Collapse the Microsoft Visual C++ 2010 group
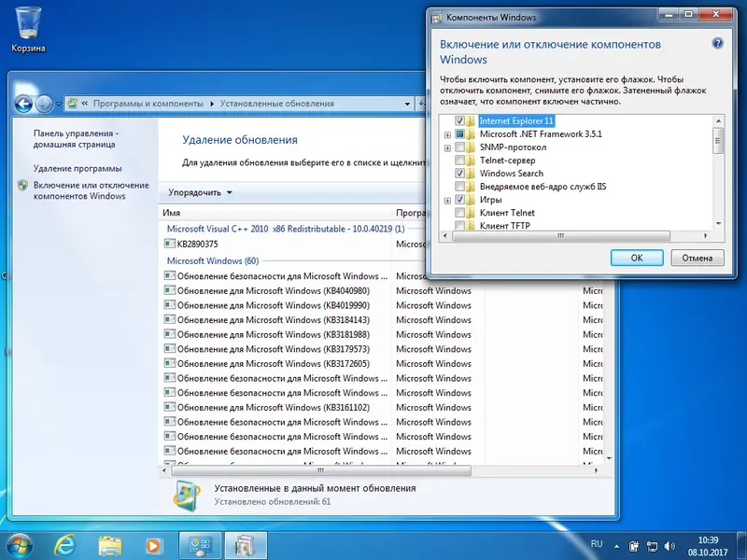 (286, 229)
